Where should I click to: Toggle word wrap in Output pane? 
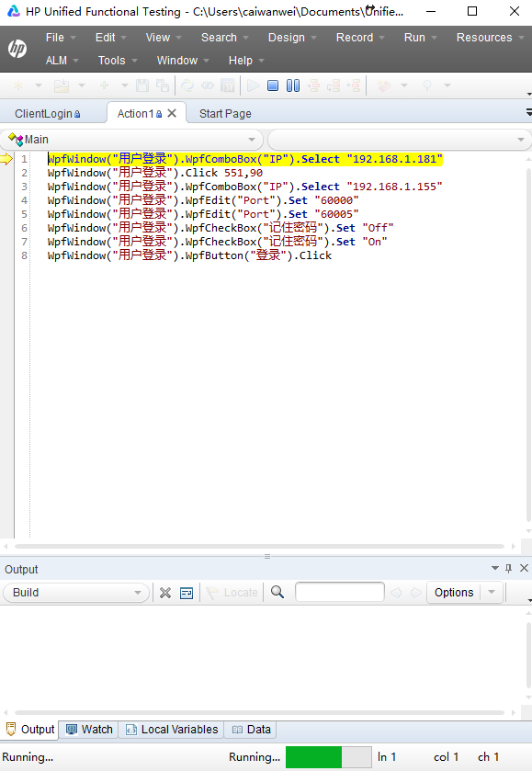coord(187,593)
